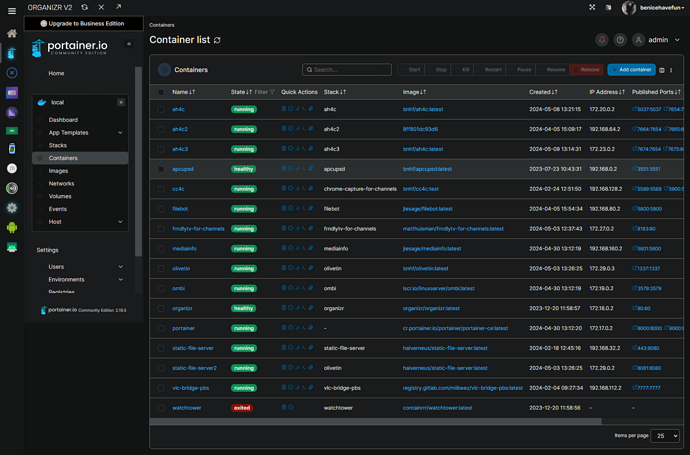Refresh the Container list
Viewport: 690px width, 455px height.
coord(217,40)
